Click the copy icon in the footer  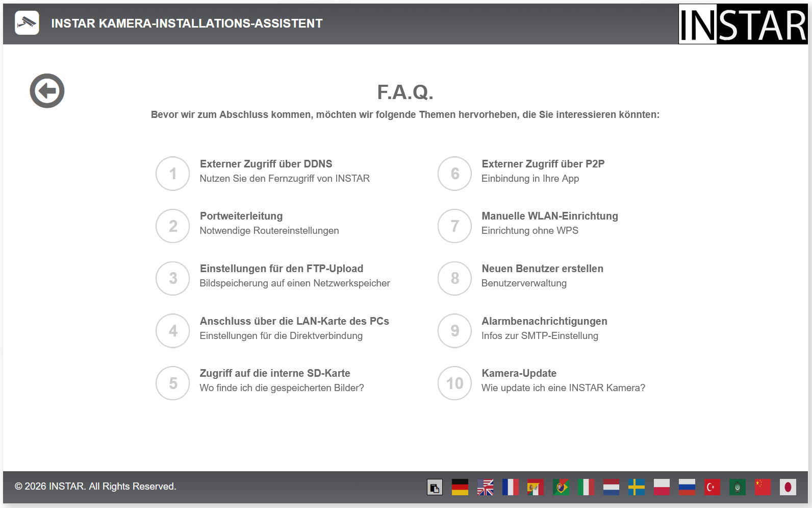(435, 487)
